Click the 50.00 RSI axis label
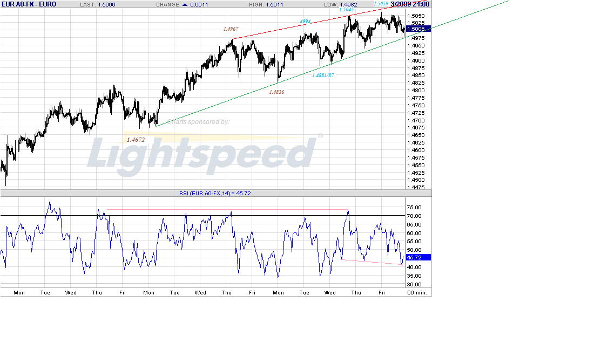615x364 pixels. point(414,250)
